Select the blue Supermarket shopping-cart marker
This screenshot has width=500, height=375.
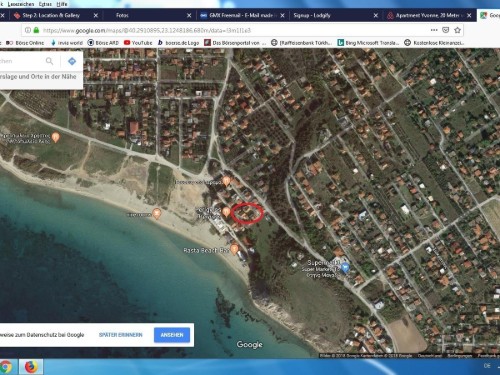(345, 267)
